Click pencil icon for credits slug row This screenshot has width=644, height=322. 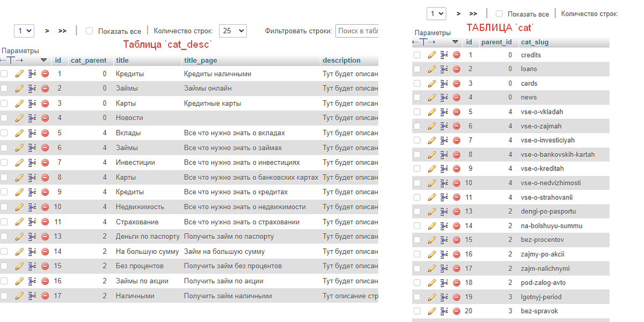(x=431, y=55)
